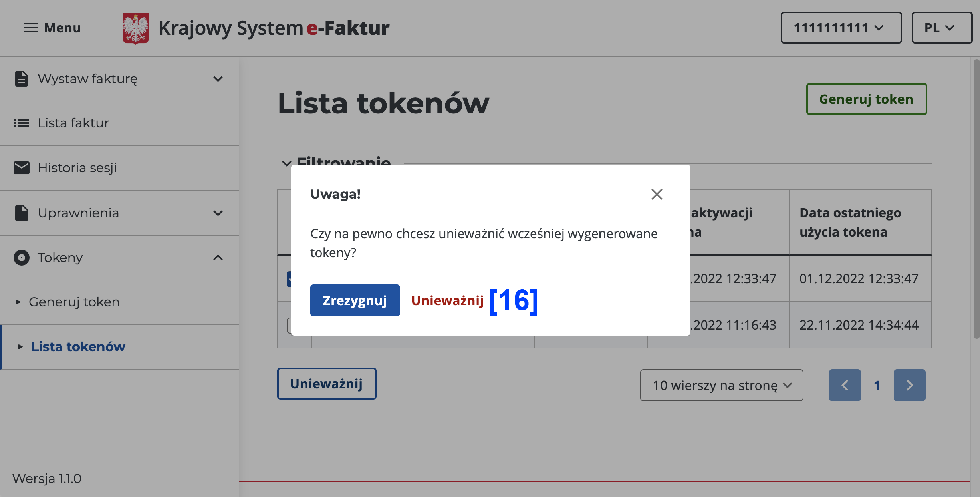Open the hamburger Menu icon
The image size is (980, 497).
click(31, 28)
